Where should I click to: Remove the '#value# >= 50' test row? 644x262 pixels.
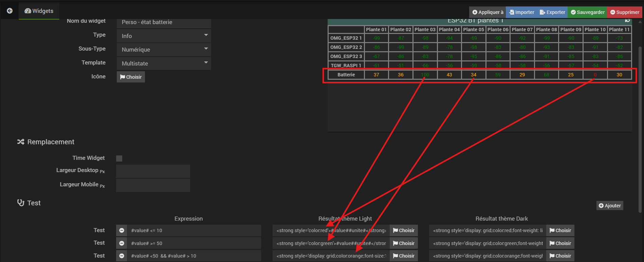[x=122, y=243]
